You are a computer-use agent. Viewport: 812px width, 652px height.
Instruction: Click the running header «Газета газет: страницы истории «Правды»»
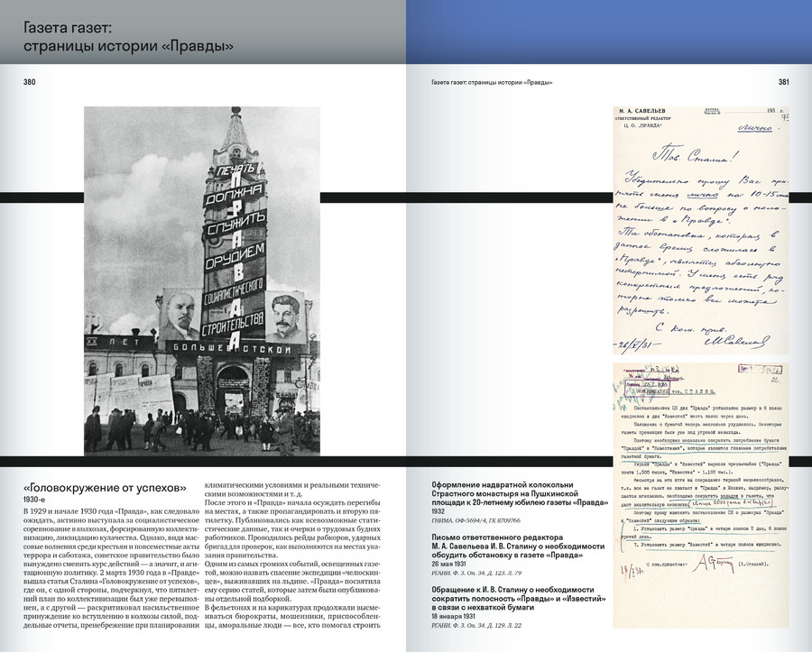(x=492, y=82)
